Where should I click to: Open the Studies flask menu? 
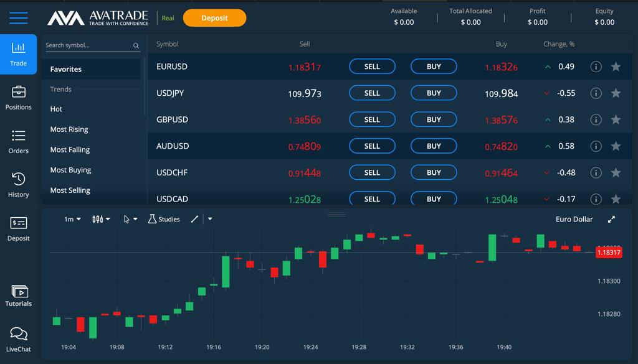164,219
